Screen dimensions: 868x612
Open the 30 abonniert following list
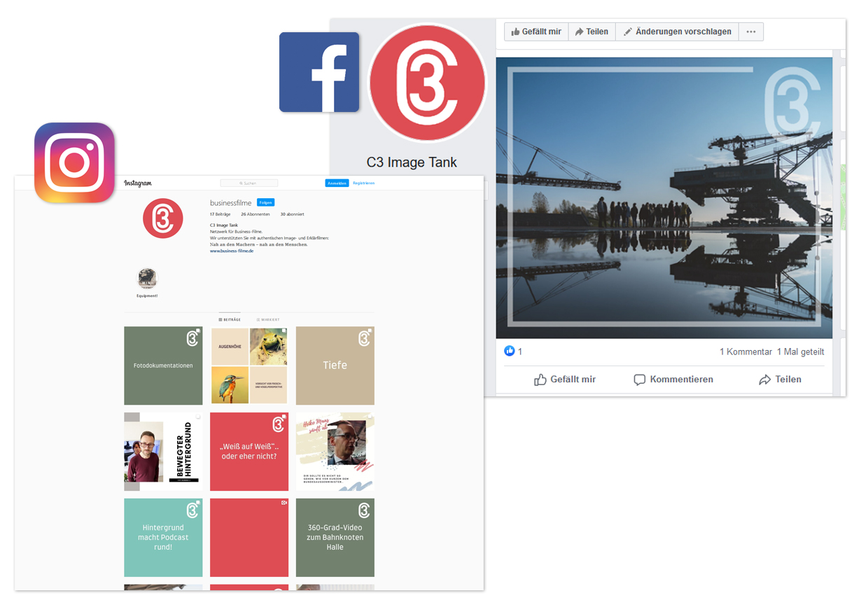pyautogui.click(x=292, y=214)
